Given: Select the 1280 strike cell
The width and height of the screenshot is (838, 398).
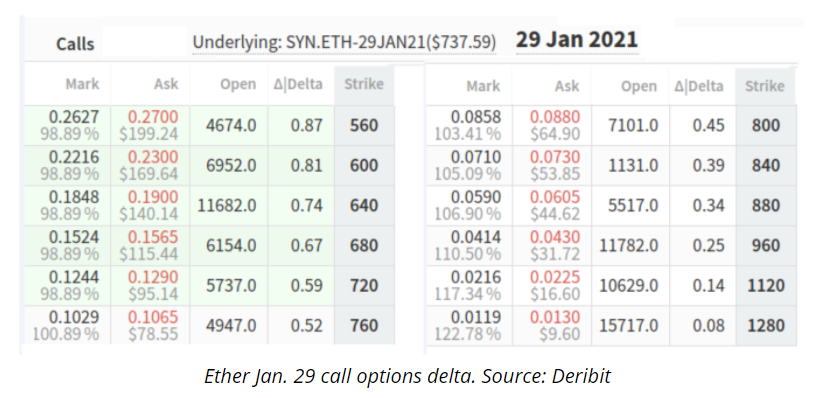Looking at the screenshot, I should point(766,326).
